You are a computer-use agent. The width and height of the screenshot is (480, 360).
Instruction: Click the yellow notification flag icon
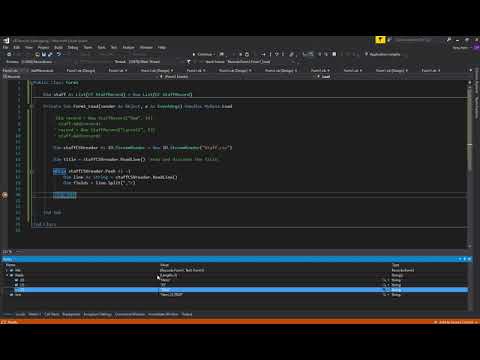click(380, 40)
